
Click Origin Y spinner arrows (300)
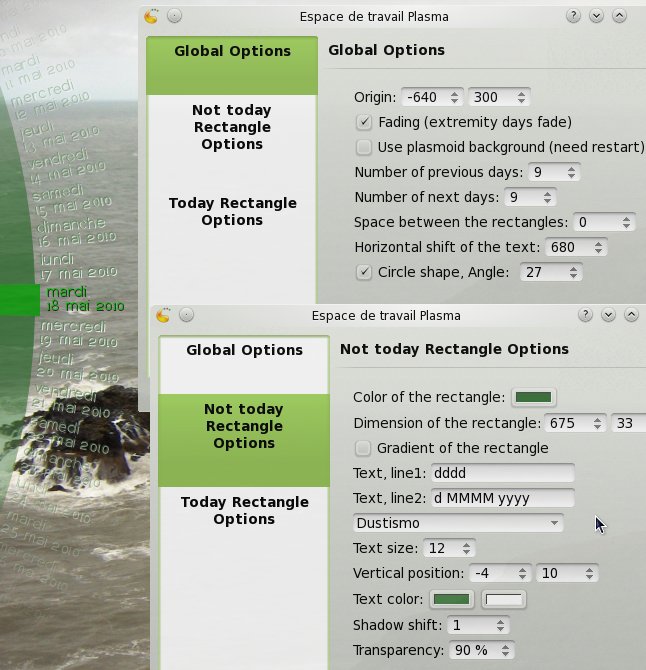521,97
